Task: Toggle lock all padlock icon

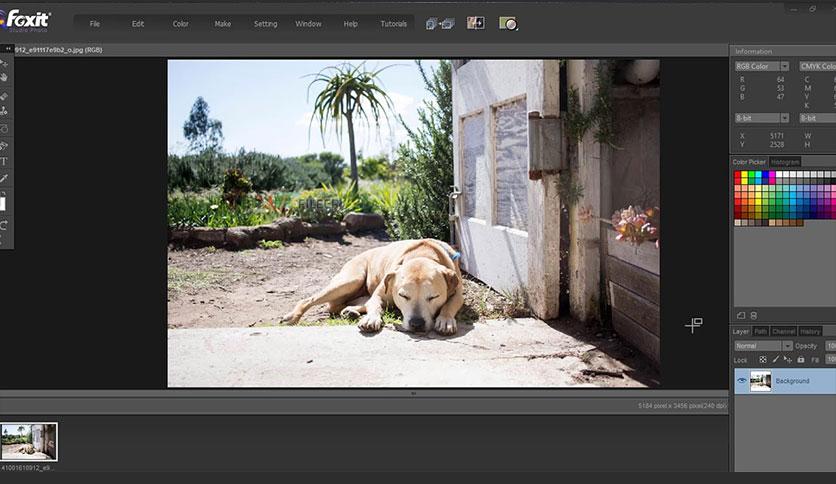Action: [x=801, y=360]
